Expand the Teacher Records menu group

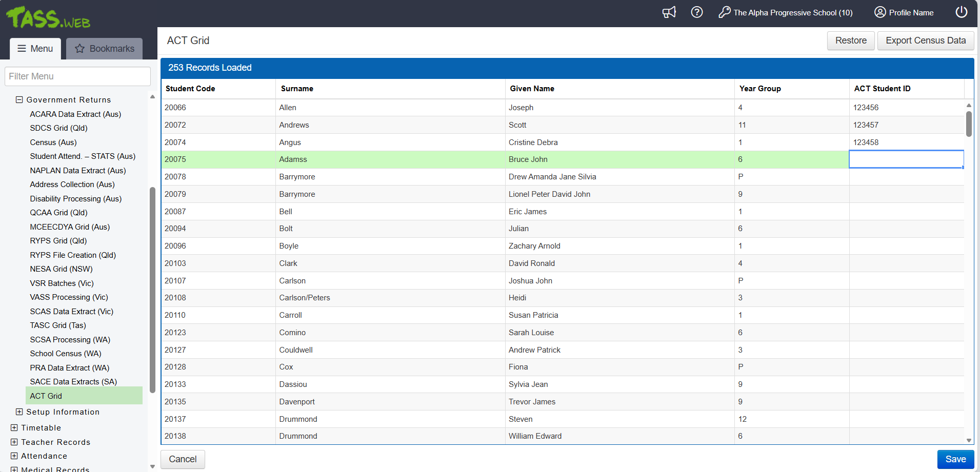pos(14,442)
